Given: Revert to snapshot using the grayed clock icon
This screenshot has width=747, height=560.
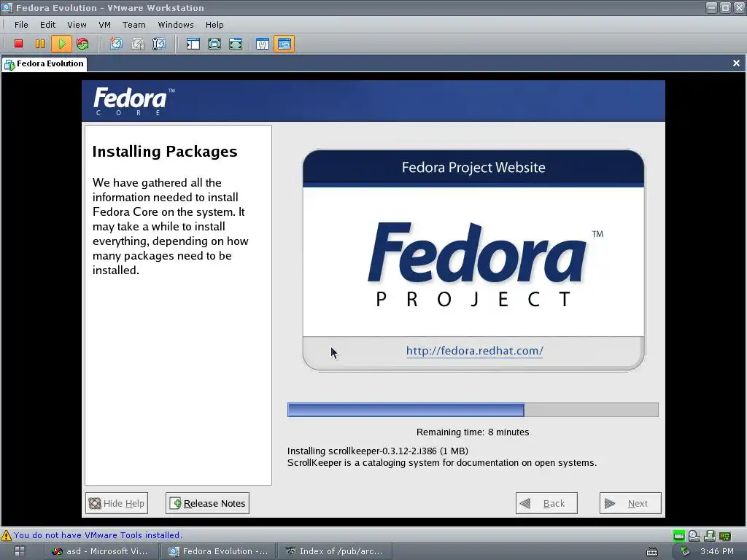Looking at the screenshot, I should click(x=138, y=44).
